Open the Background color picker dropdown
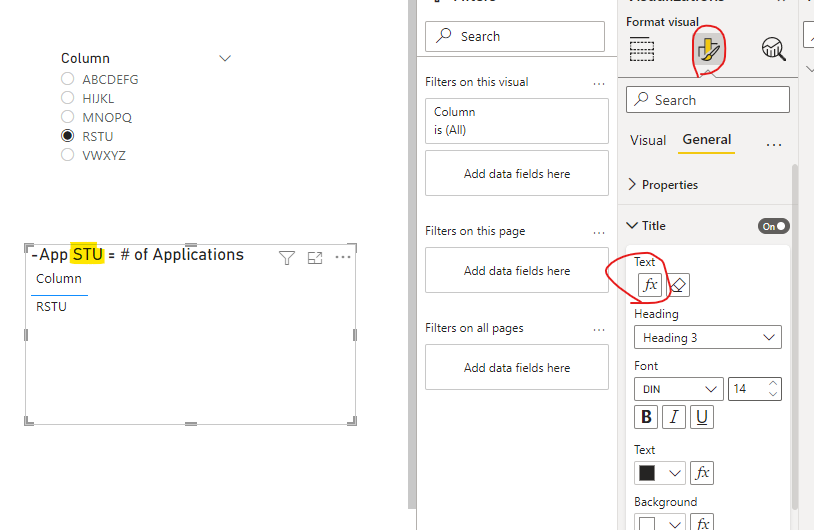The image size is (814, 530). coord(674,523)
